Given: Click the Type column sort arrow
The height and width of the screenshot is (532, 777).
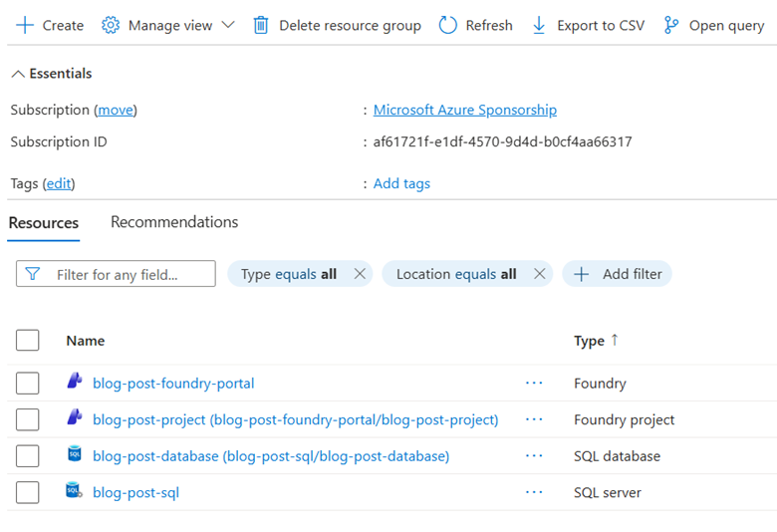Looking at the screenshot, I should [615, 340].
